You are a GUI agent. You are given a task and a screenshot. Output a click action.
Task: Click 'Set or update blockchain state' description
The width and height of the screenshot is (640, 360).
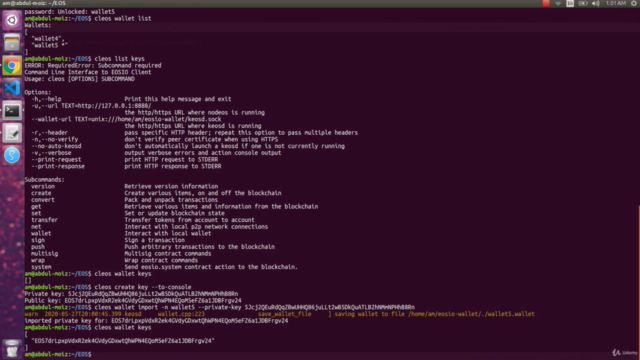(174, 213)
